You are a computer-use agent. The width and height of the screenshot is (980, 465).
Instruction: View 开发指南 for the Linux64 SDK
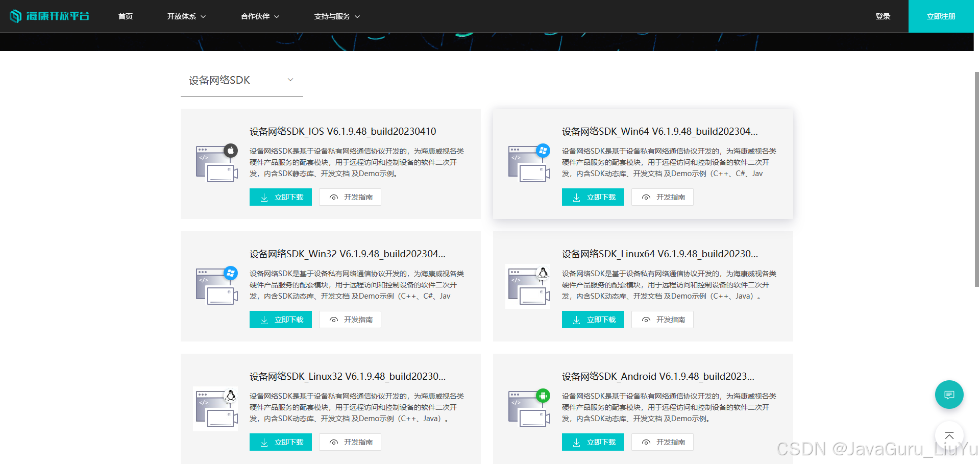(663, 320)
